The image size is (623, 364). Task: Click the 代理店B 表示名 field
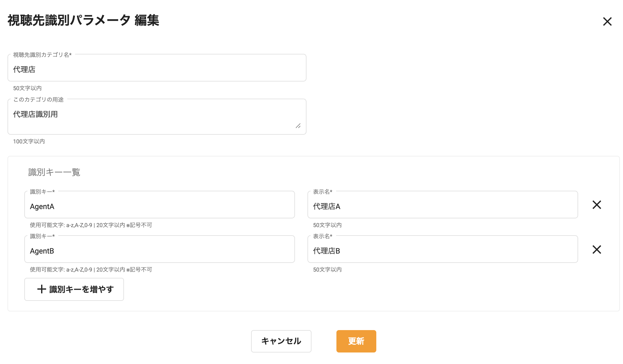click(x=442, y=251)
